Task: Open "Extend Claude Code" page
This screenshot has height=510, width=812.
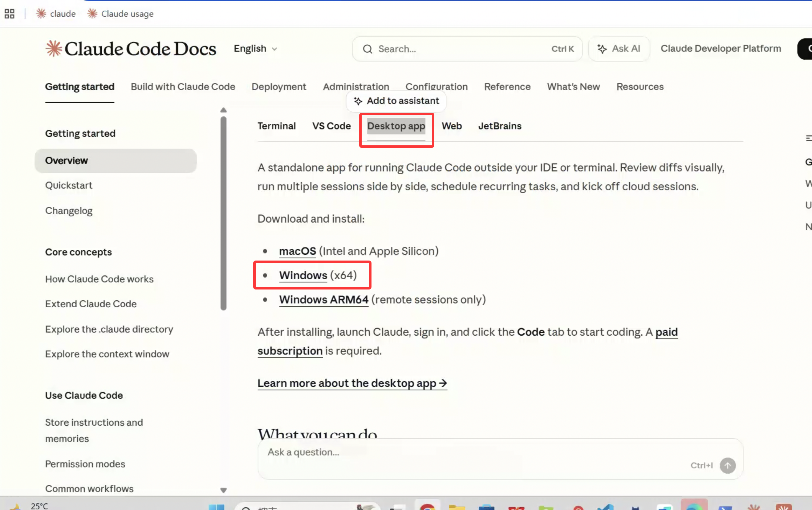Action: coord(91,304)
